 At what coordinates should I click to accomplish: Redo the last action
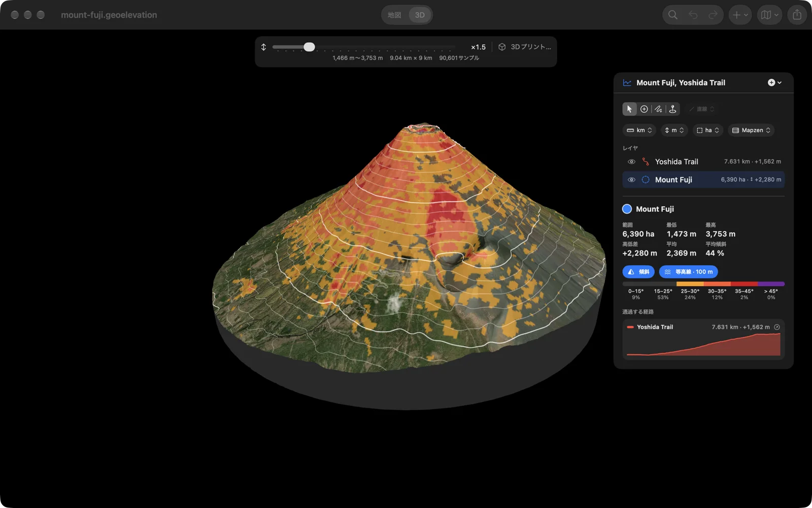click(713, 15)
